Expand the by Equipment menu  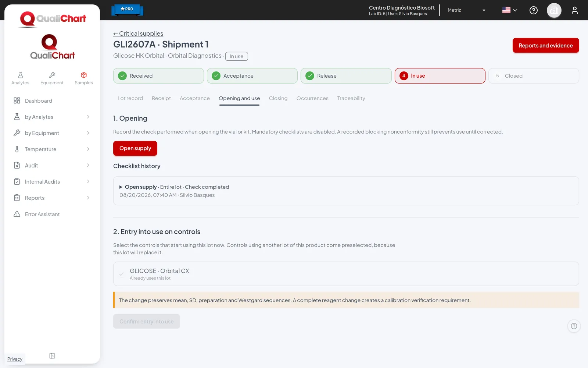click(x=52, y=133)
